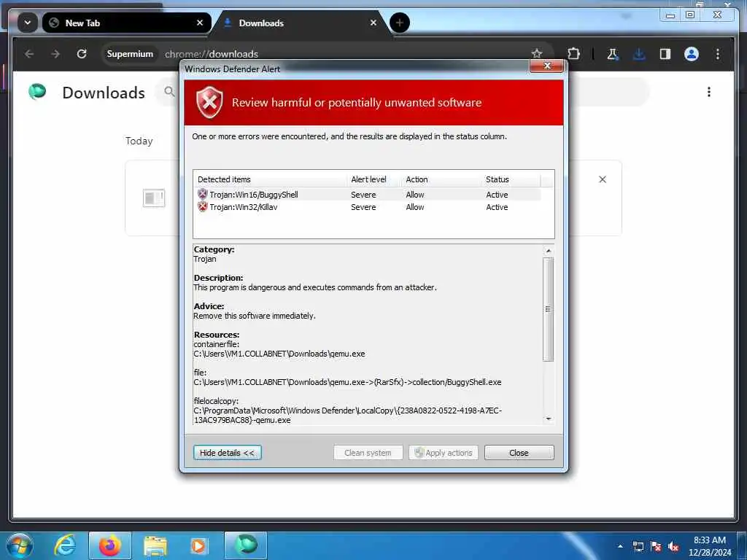This screenshot has width=747, height=560.
Task: Launch Internet Explorer from taskbar
Action: [x=65, y=545]
